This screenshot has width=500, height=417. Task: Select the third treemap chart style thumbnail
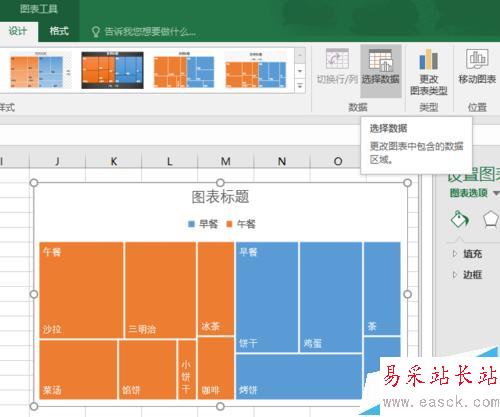coord(184,70)
